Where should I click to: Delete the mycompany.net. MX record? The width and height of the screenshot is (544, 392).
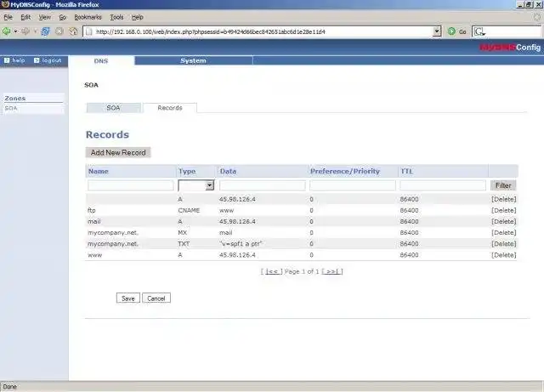504,233
